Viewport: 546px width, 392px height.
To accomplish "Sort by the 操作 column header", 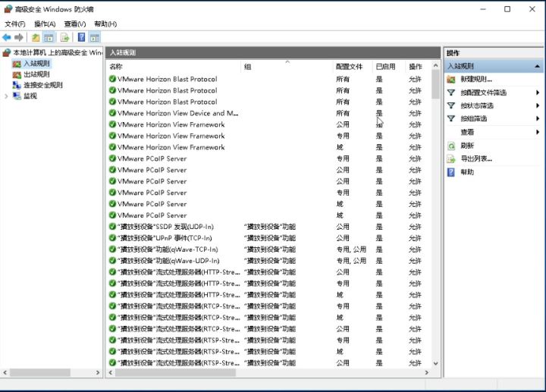I will [418, 67].
